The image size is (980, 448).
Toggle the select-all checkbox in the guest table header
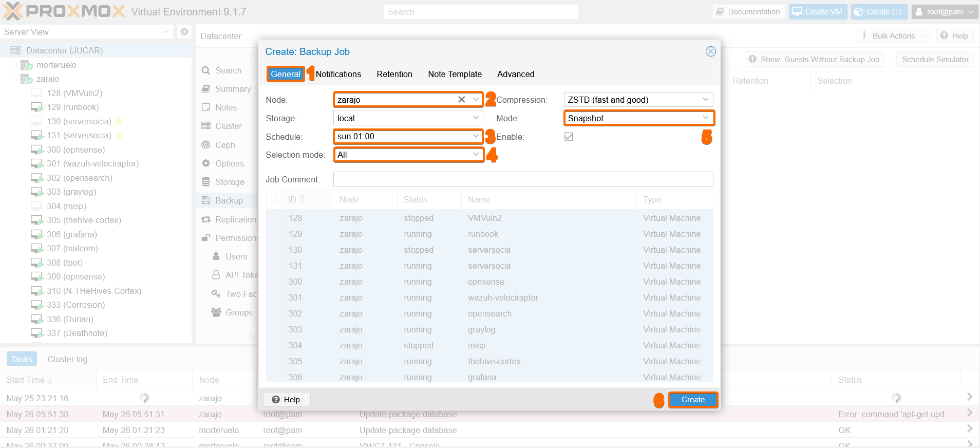[274, 200]
